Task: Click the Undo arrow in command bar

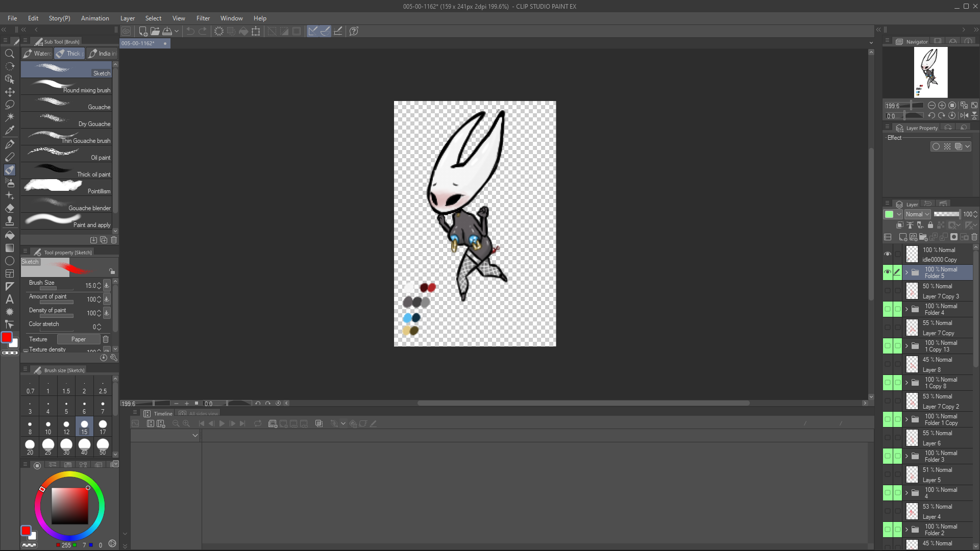Action: (x=190, y=31)
